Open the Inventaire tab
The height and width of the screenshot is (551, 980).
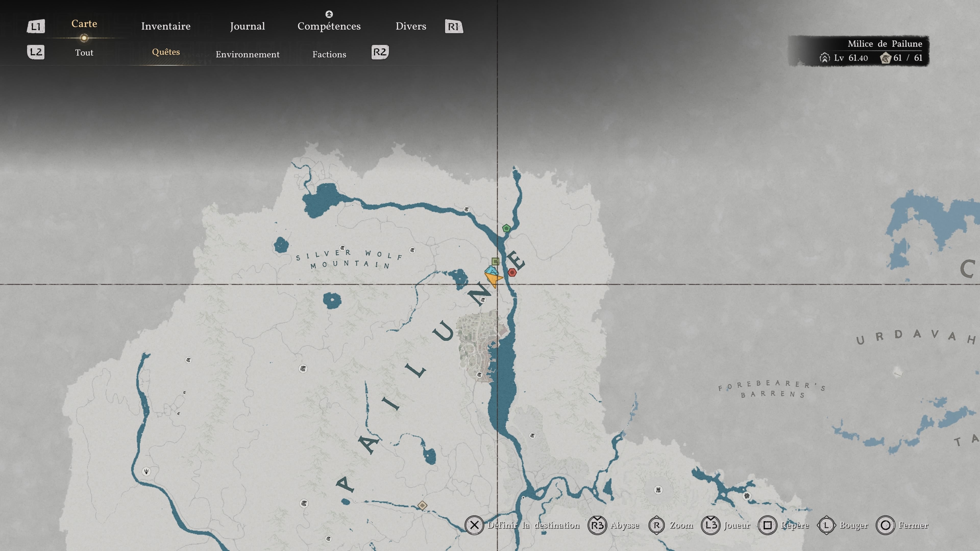pos(166,26)
